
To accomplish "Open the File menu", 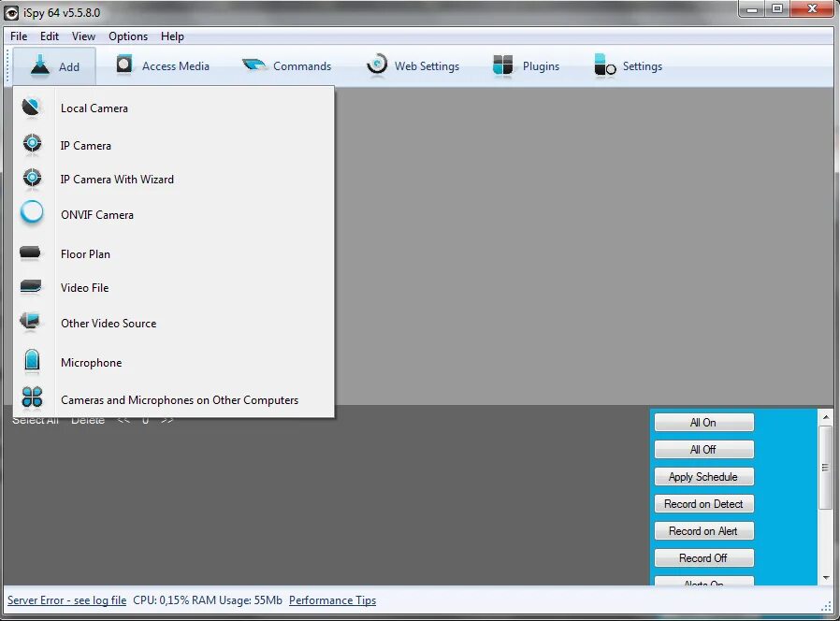I will coord(19,36).
